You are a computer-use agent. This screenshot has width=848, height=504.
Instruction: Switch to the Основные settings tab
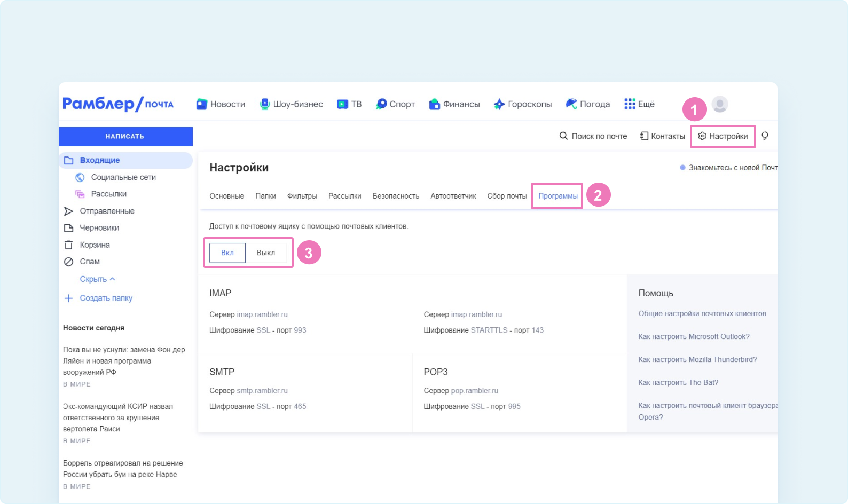pyautogui.click(x=227, y=196)
